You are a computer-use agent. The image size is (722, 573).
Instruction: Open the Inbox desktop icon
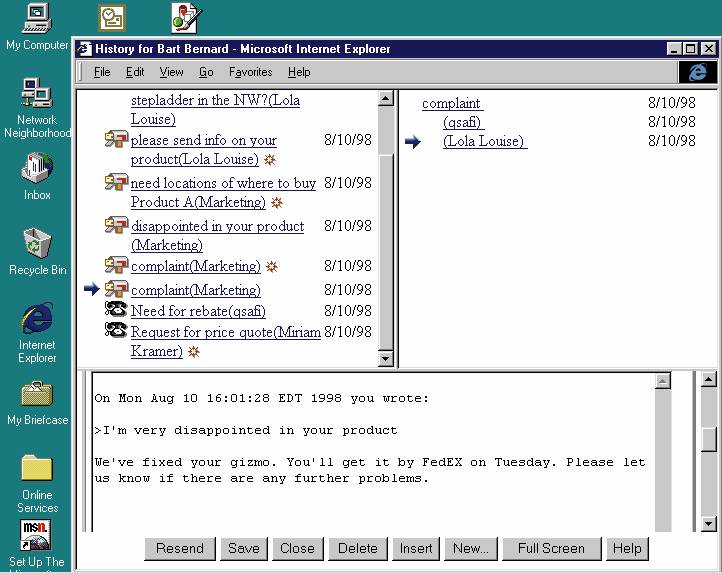tap(37, 167)
